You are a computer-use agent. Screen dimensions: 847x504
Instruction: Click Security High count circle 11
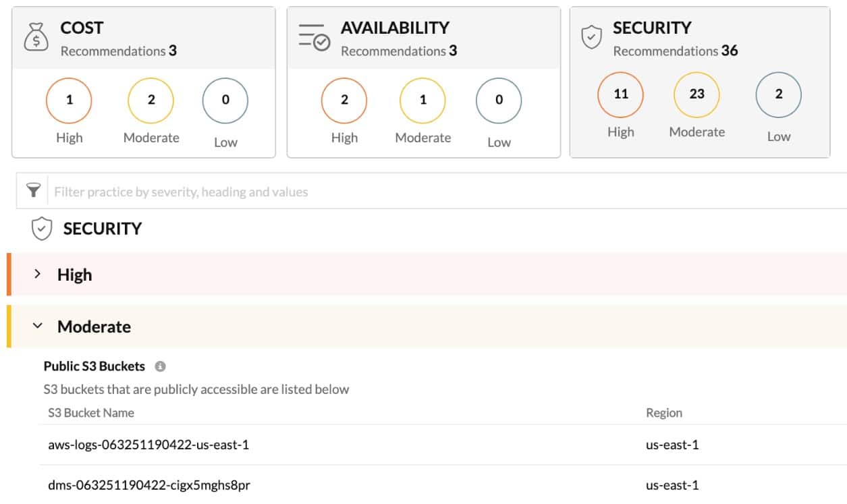click(x=621, y=94)
